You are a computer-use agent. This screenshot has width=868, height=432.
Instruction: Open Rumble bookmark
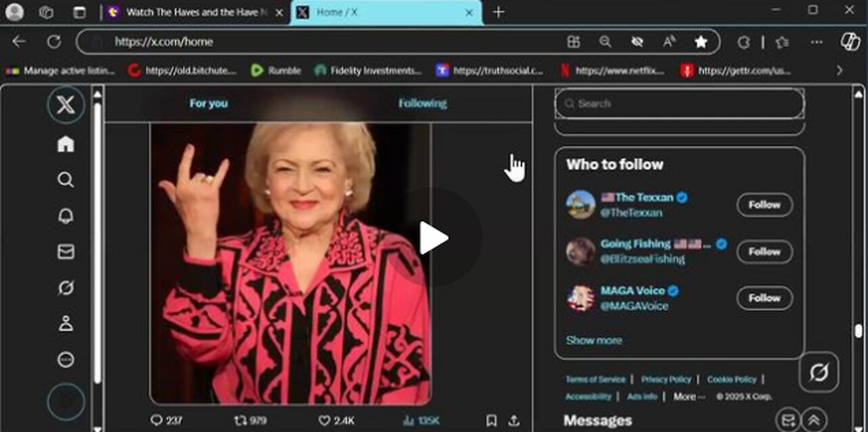pyautogui.click(x=275, y=71)
